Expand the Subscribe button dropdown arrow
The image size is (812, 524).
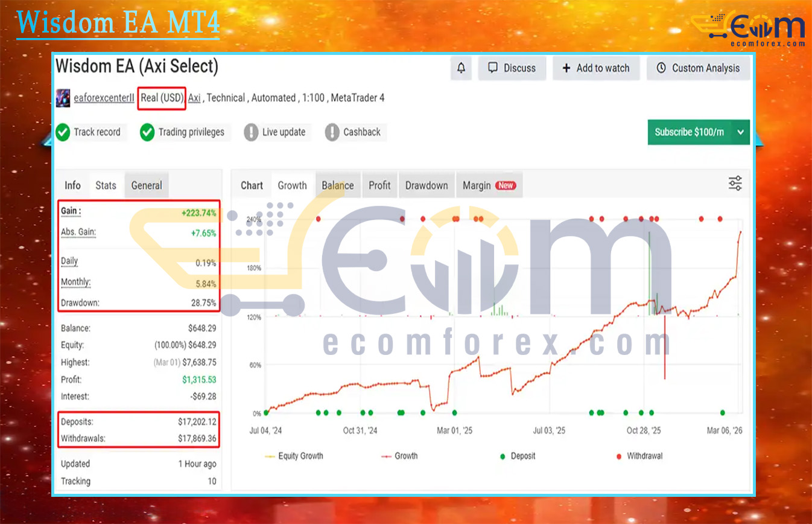(x=741, y=132)
